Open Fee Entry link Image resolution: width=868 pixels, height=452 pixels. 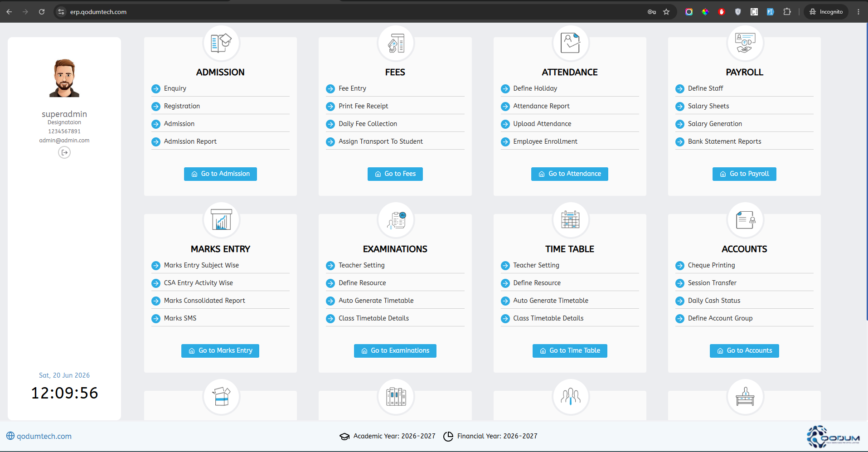pyautogui.click(x=352, y=88)
